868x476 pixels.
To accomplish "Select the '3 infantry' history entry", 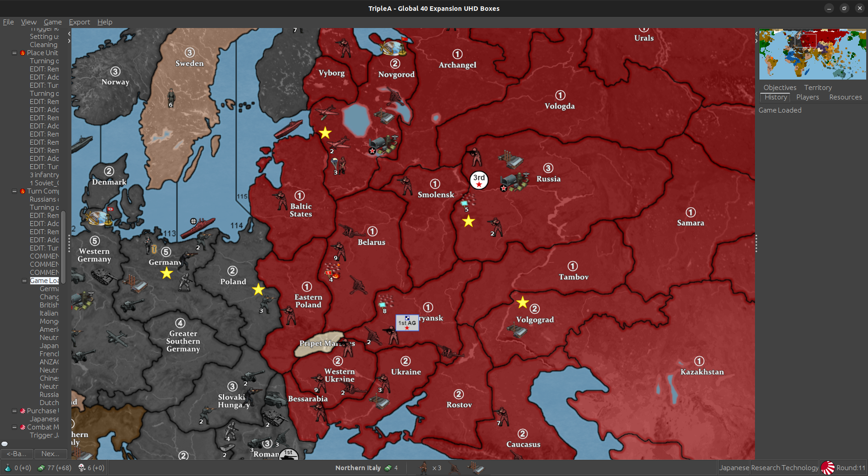I will (x=44, y=174).
